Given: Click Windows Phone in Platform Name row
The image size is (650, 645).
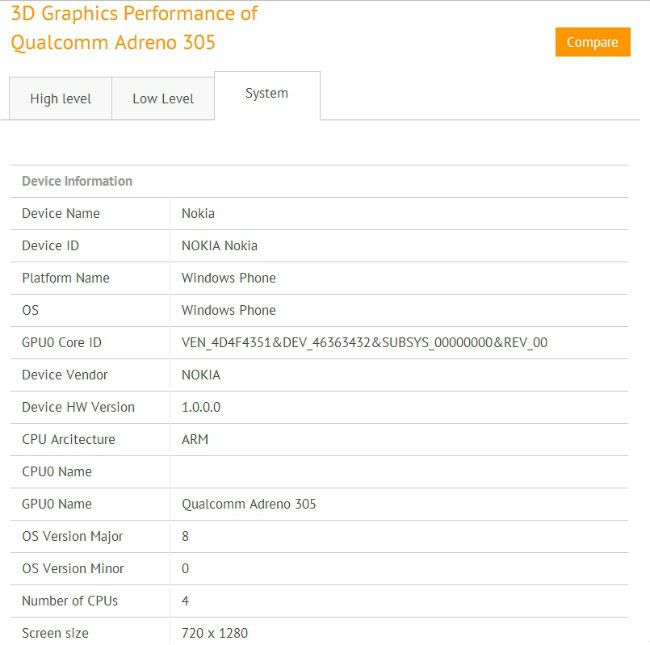Looking at the screenshot, I should click(228, 278).
